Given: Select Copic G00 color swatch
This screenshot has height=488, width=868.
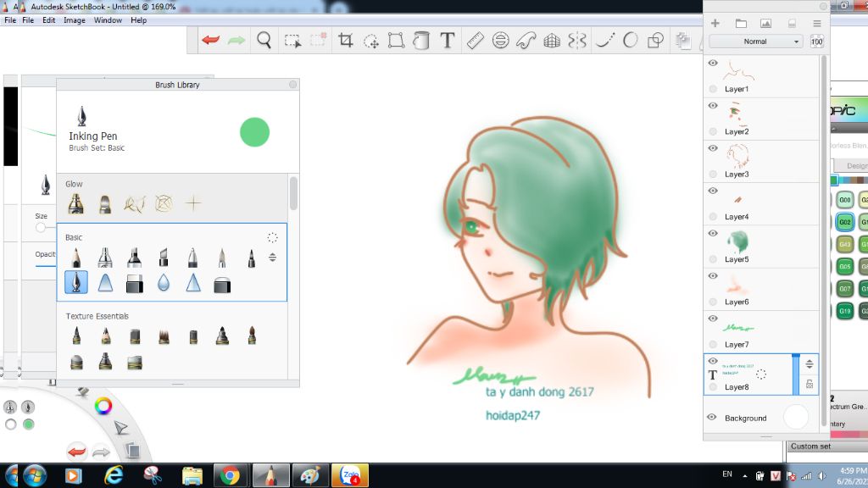Looking at the screenshot, I should tap(845, 200).
